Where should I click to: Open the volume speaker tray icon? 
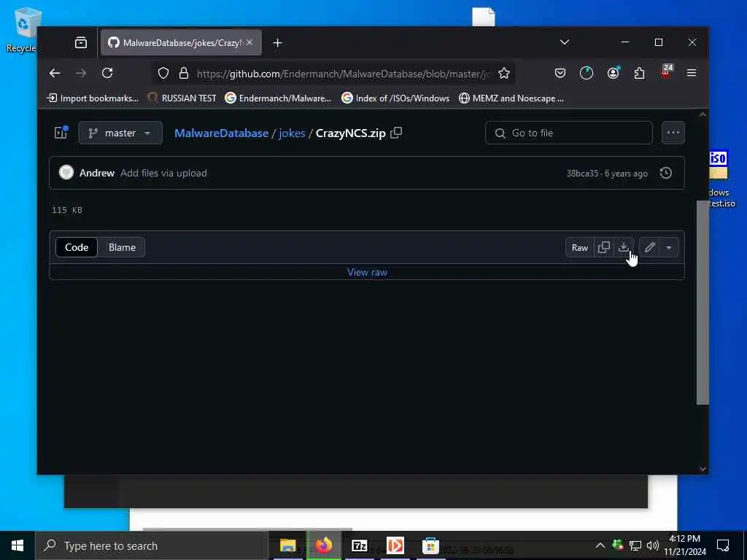[x=653, y=545]
